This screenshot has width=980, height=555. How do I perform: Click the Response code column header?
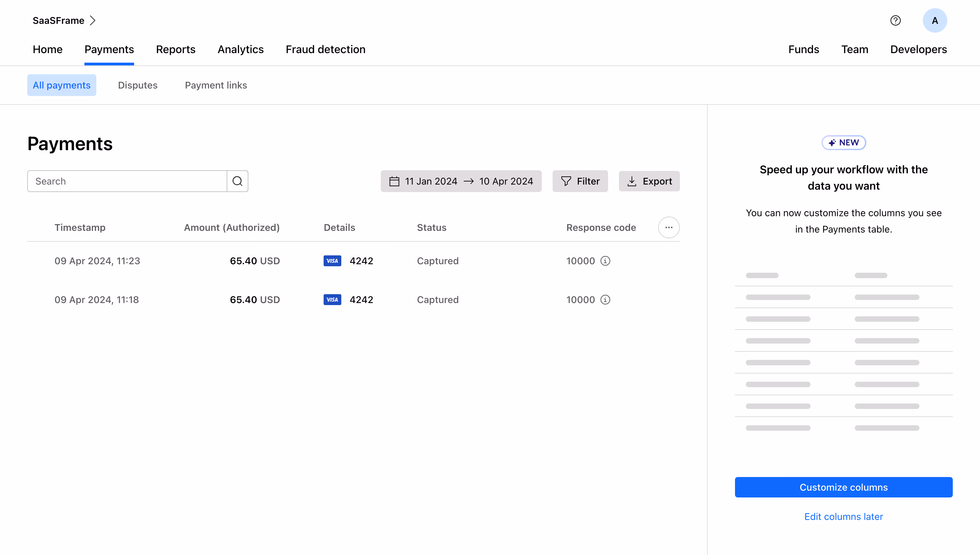(601, 227)
